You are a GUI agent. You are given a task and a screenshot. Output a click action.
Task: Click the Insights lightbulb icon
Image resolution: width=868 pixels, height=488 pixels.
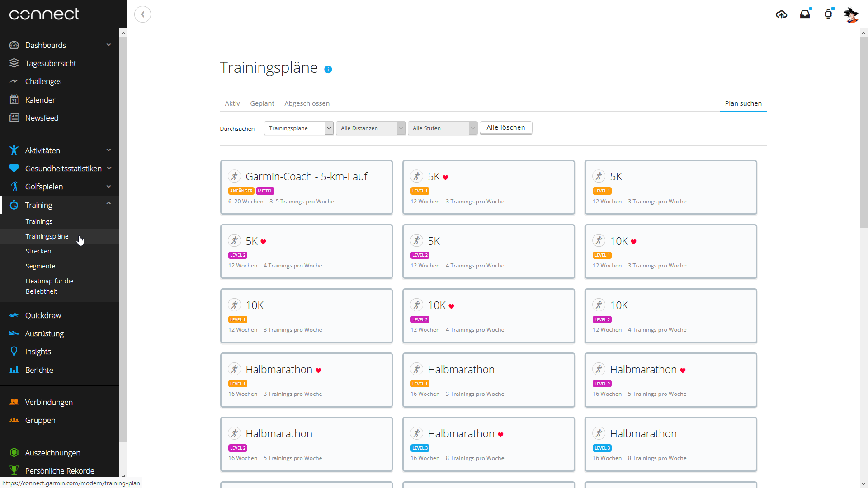click(x=14, y=352)
